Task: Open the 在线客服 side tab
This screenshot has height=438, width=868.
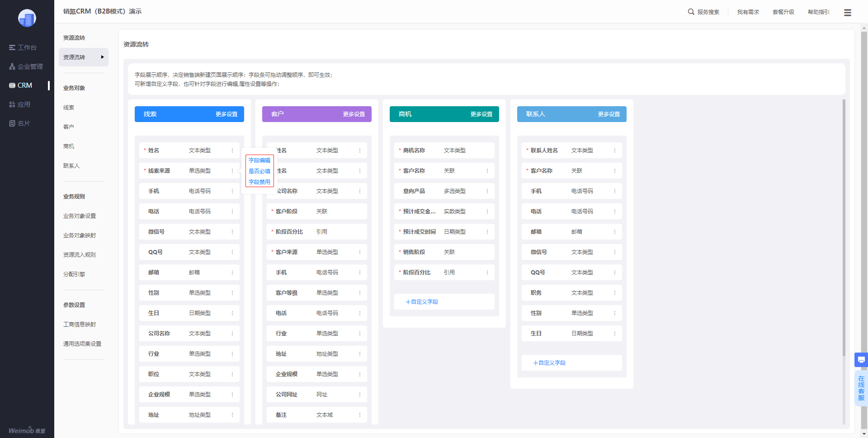Action: click(861, 388)
